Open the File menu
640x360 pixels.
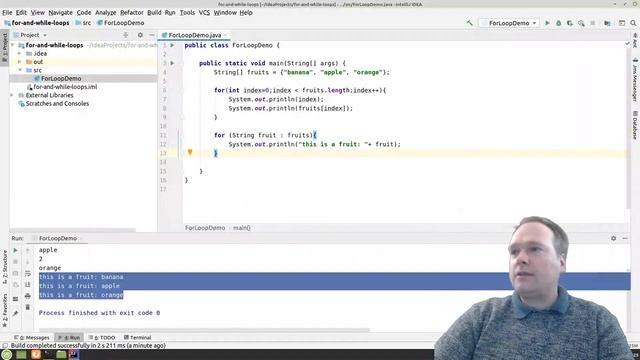(x=7, y=13)
